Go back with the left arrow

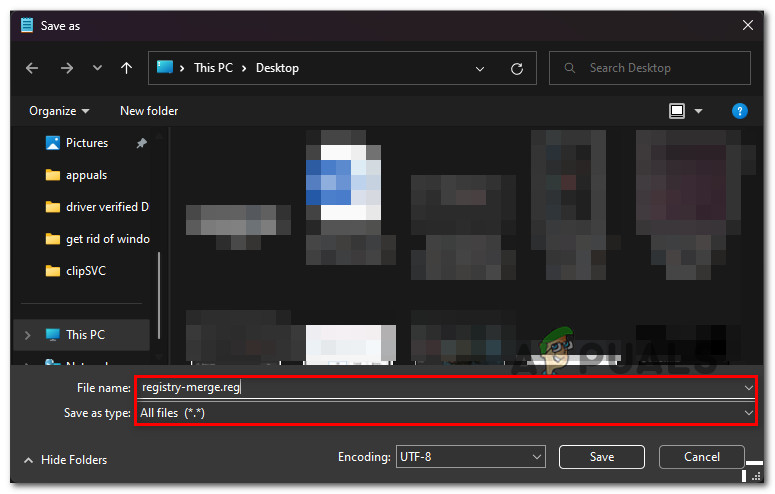32,68
